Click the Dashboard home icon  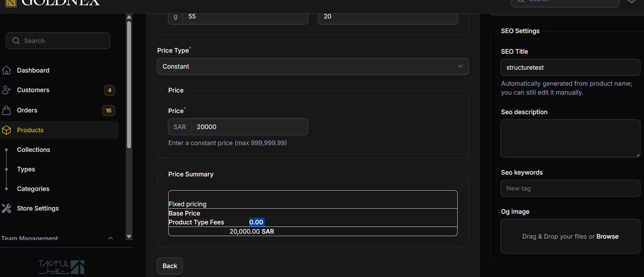(x=6, y=70)
